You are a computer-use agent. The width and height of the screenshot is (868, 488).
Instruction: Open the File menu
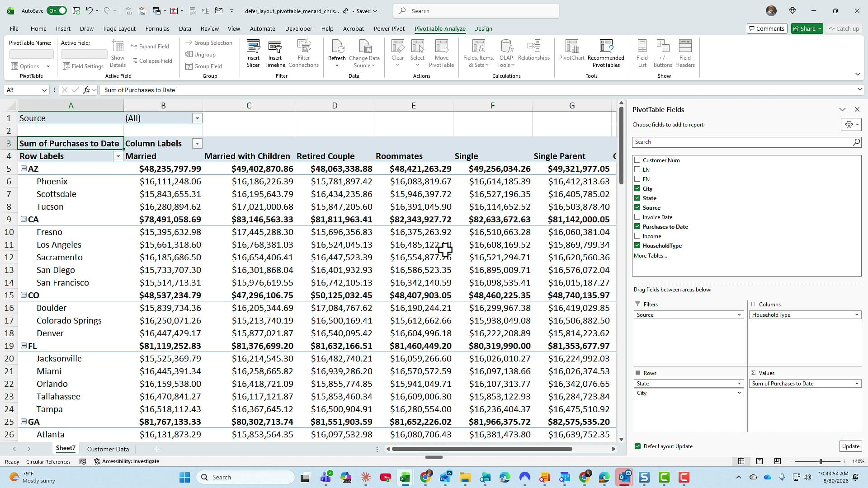point(14,28)
